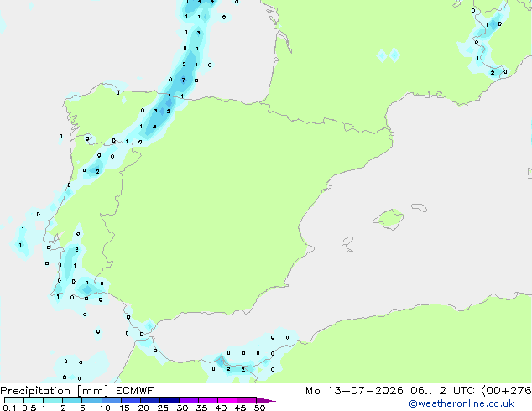Click Mallorca island on the map

pyautogui.click(x=389, y=220)
